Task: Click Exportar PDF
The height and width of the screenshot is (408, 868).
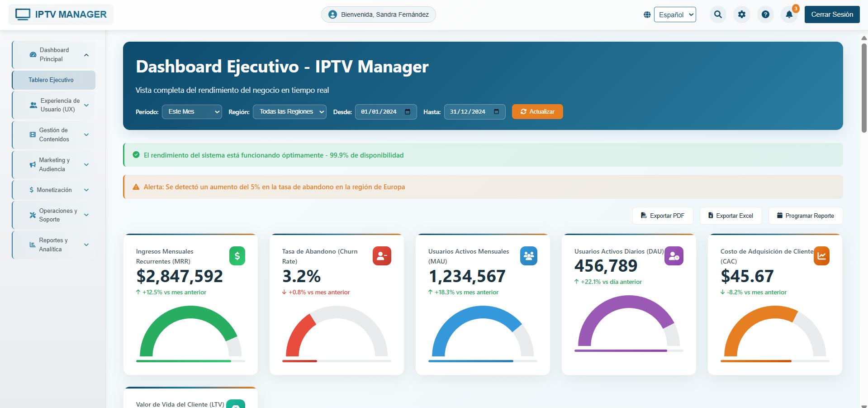Action: coord(662,216)
